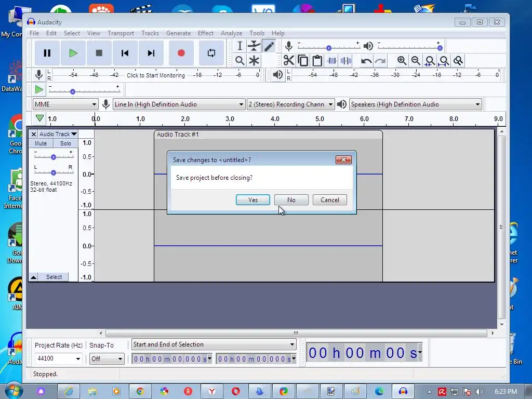The width and height of the screenshot is (532, 399).
Task: Open the Transport menu
Action: pyautogui.click(x=121, y=33)
